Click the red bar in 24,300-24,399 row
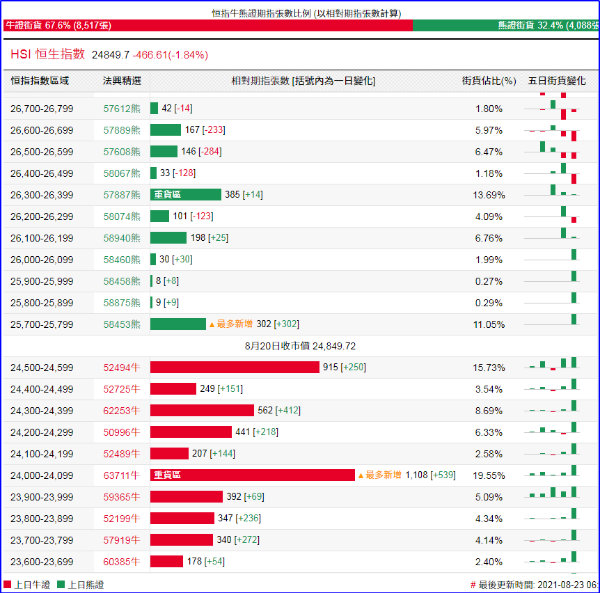This screenshot has height=593, width=600. pos(202,410)
